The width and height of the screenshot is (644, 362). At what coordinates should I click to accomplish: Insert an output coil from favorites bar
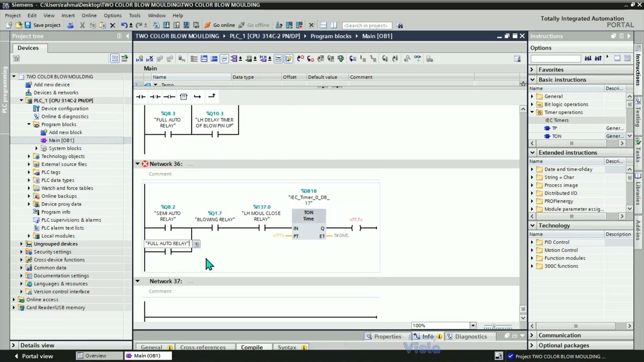coord(169,97)
